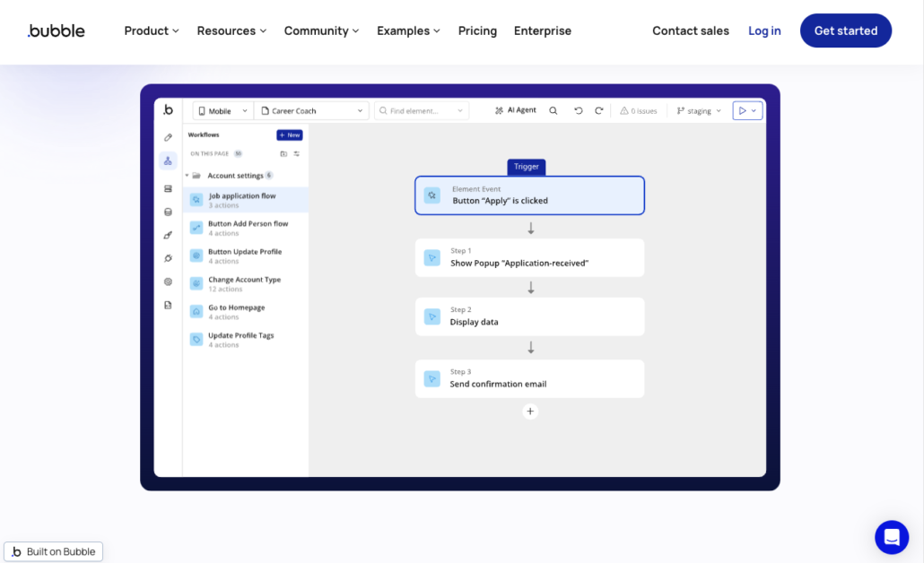Click the redo arrow in editor toolbar
This screenshot has width=924, height=563.
coord(598,111)
